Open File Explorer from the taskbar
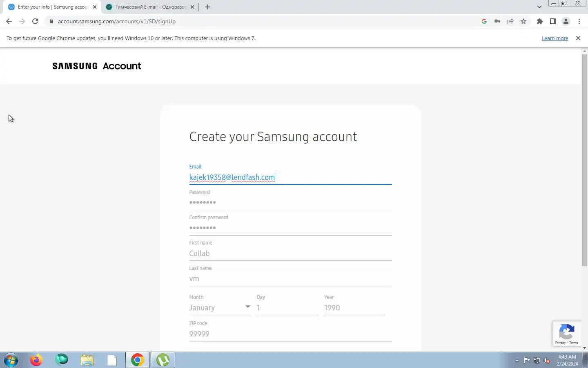The height and width of the screenshot is (368, 588). pyautogui.click(x=87, y=360)
